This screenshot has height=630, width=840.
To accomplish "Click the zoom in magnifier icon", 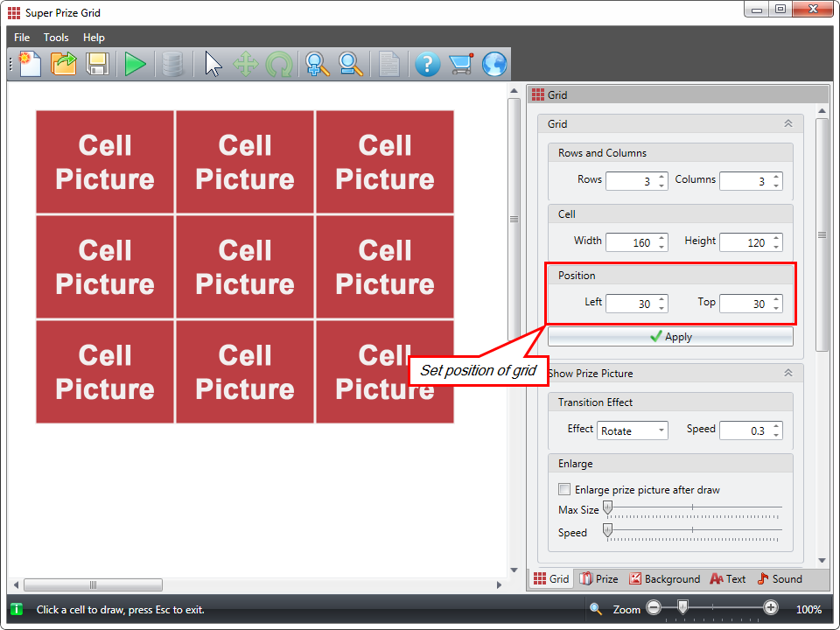I will 317,64.
